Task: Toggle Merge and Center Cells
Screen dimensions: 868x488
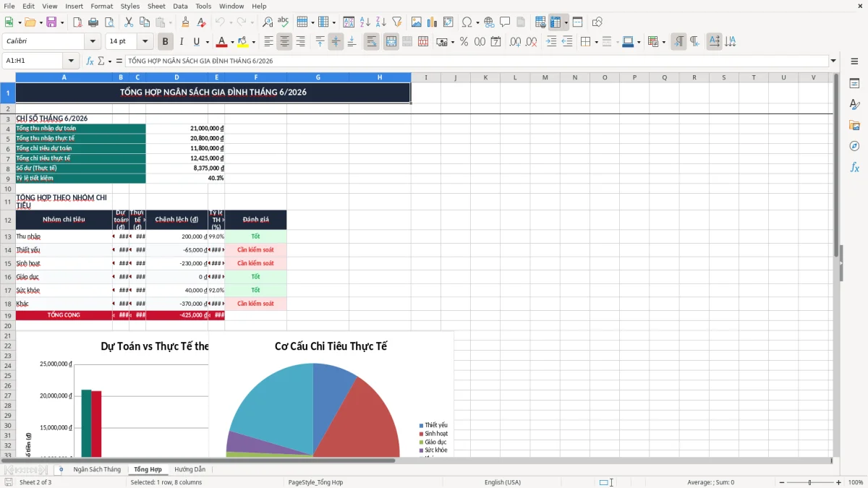Action: (391, 42)
